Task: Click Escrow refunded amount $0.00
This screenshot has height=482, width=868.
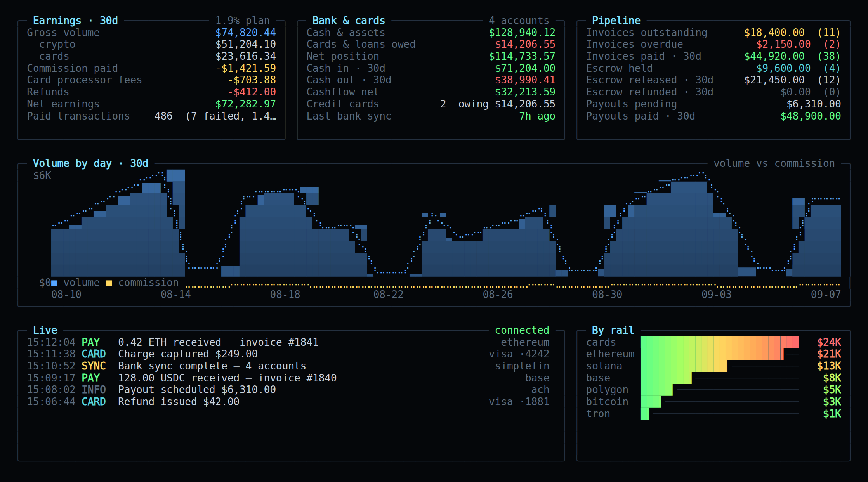Action: [795, 92]
